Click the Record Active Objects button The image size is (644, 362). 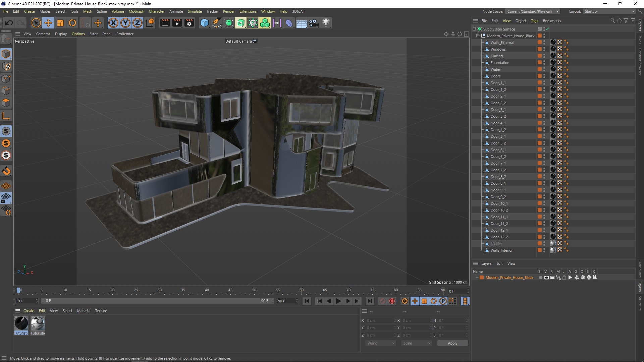tap(382, 301)
